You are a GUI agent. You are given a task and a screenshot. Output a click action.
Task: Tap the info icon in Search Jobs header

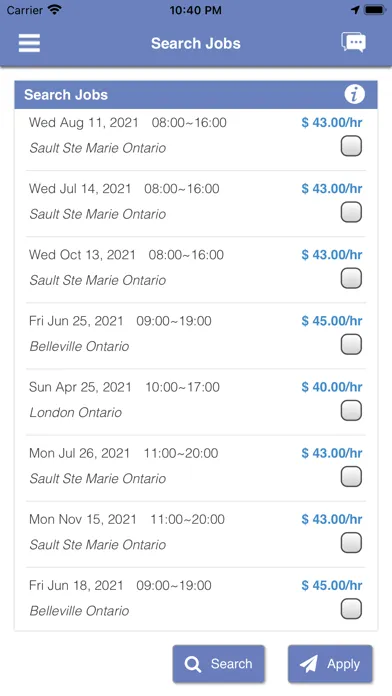[x=354, y=94]
